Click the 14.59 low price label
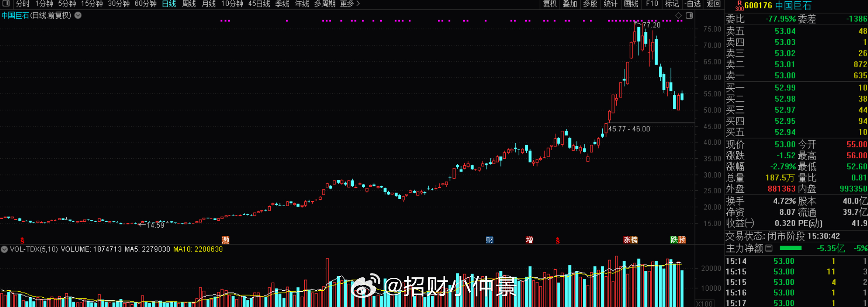This screenshot has height=307, width=868. tap(155, 225)
